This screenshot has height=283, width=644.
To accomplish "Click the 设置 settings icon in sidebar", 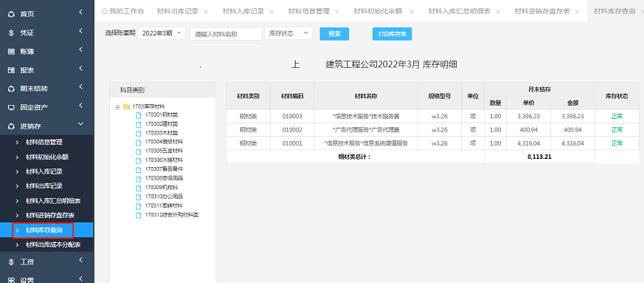I will point(12,280).
